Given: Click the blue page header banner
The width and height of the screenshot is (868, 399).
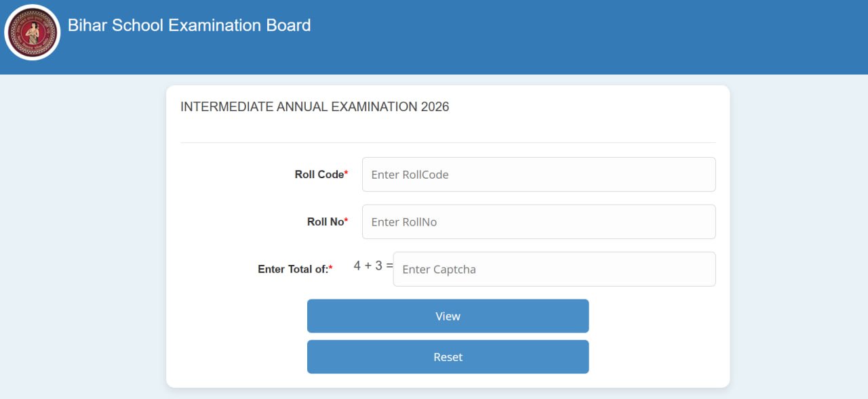Looking at the screenshot, I should tap(610, 34).
